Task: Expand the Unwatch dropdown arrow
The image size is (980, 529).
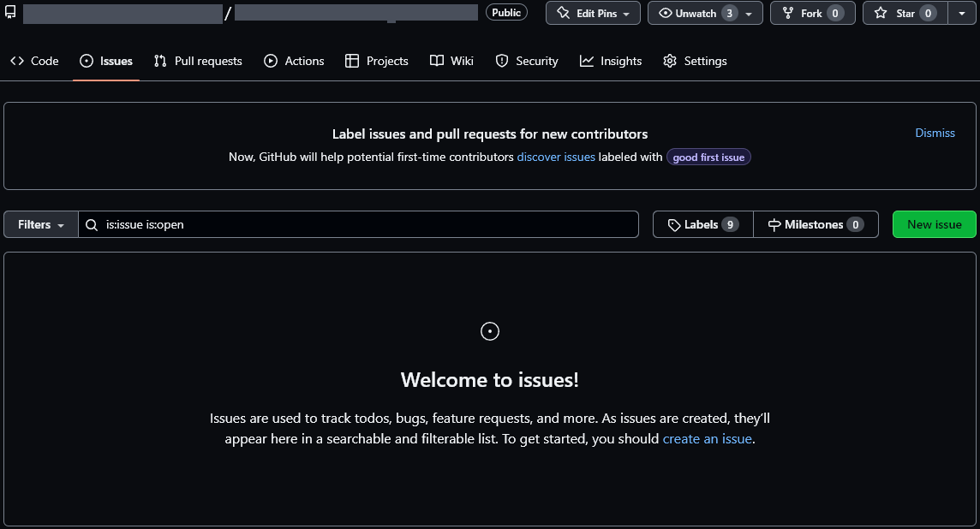Action: (749, 14)
